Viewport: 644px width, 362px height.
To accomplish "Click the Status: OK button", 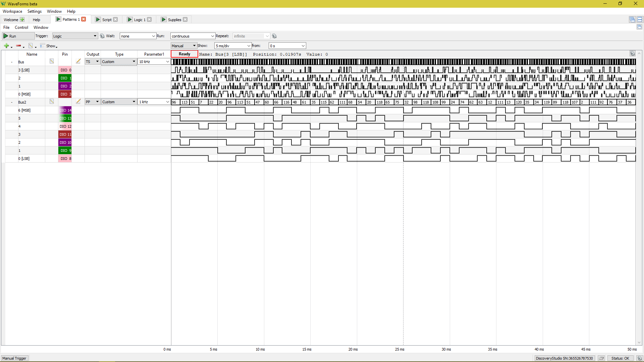I will [x=620, y=358].
